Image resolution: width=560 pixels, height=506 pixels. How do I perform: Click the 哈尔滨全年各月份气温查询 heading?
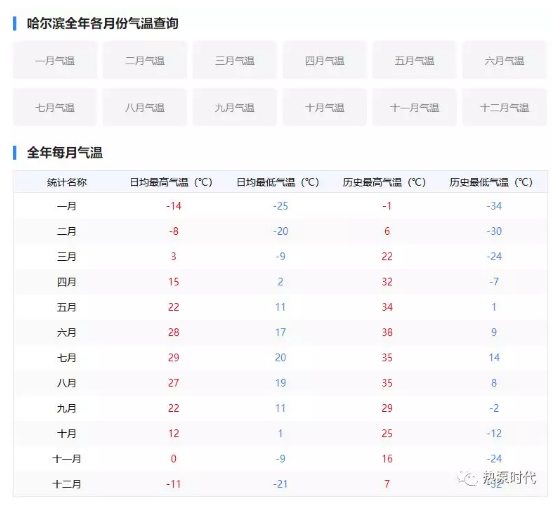(x=102, y=23)
